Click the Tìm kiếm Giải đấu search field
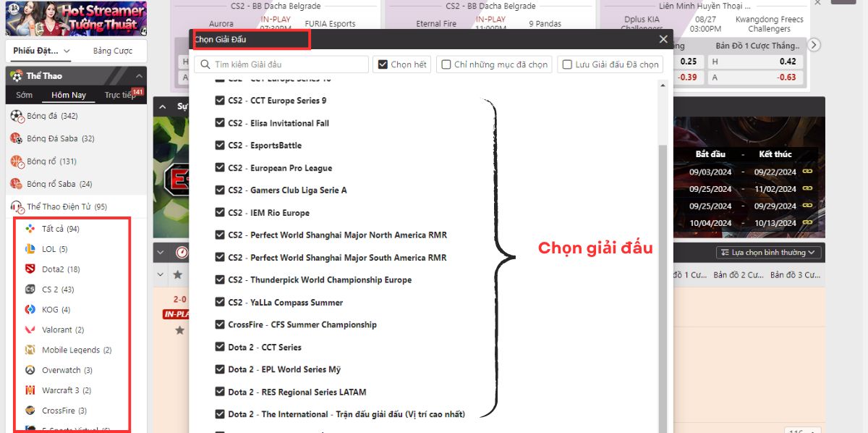Screen dimensions: 868x433 click(281, 64)
